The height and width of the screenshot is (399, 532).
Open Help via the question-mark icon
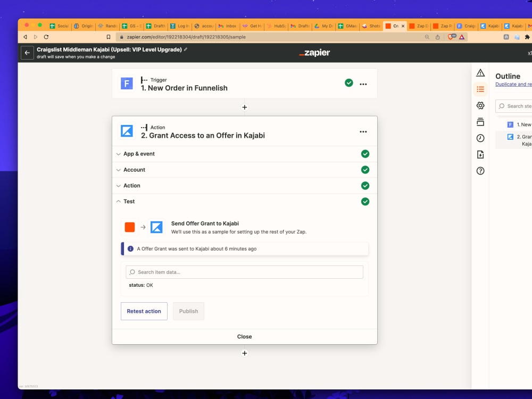click(x=480, y=171)
